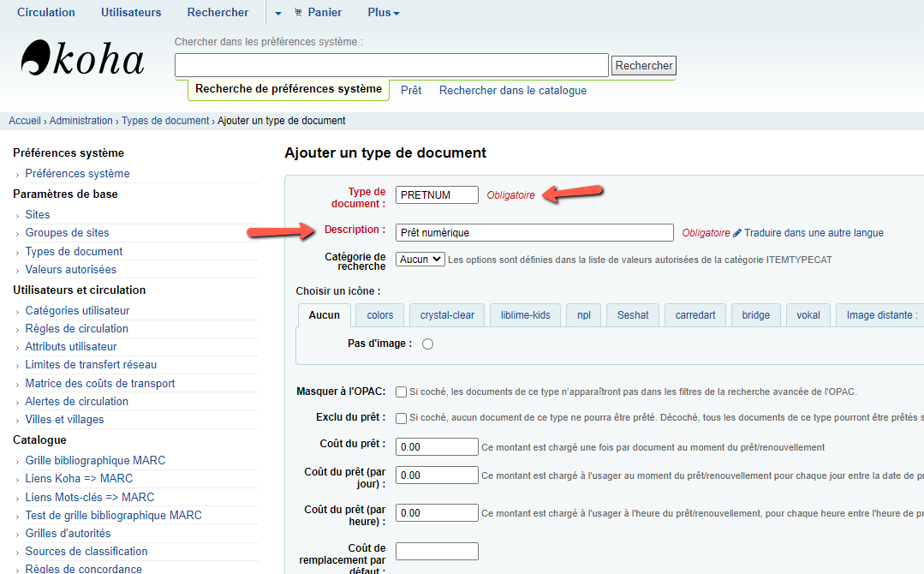Click the Type de document field
The height and width of the screenshot is (574, 924).
point(437,195)
